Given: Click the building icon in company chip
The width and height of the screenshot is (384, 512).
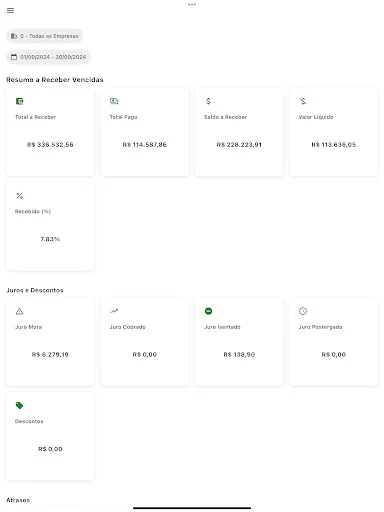Looking at the screenshot, I should pyautogui.click(x=14, y=36).
